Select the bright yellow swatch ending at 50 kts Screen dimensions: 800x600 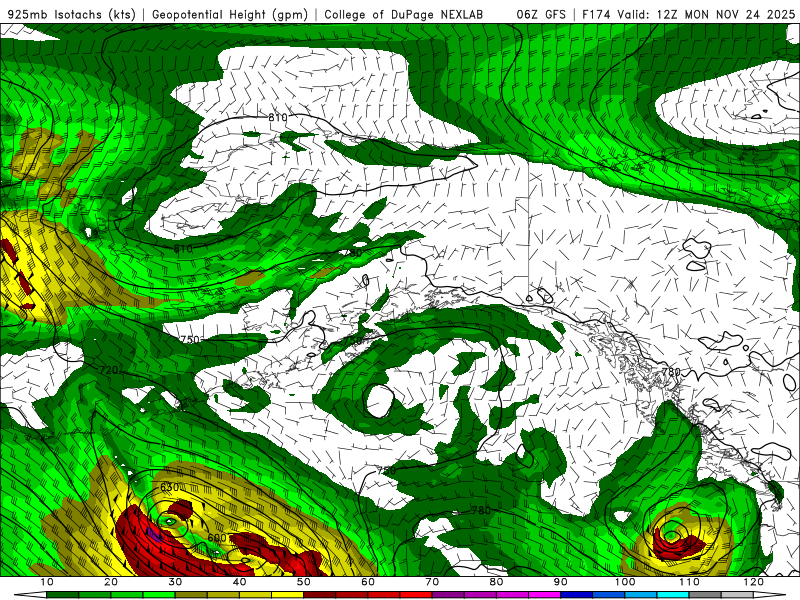(x=287, y=594)
